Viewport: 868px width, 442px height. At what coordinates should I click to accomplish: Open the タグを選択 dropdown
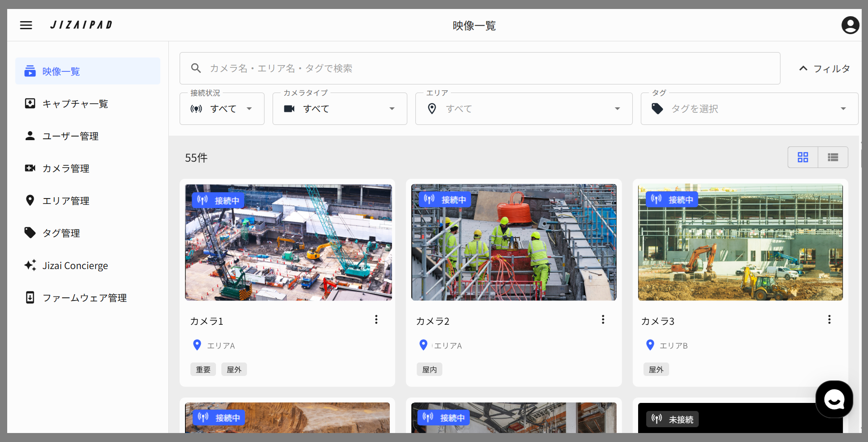click(x=749, y=109)
